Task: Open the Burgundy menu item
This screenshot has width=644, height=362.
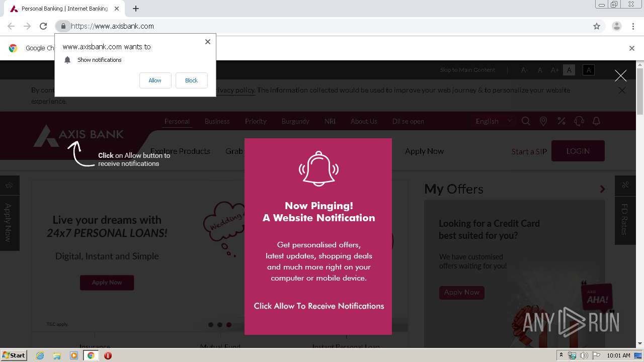Action: click(x=295, y=121)
